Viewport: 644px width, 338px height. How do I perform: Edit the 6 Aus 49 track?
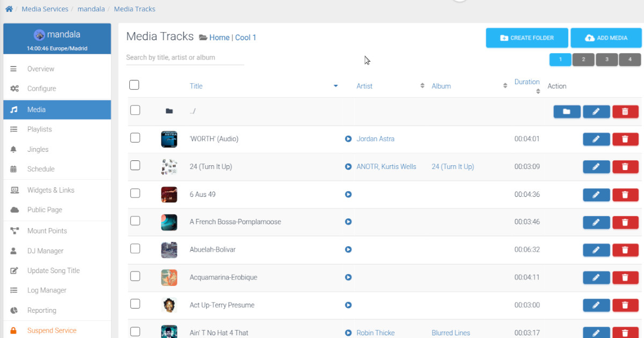(x=596, y=194)
